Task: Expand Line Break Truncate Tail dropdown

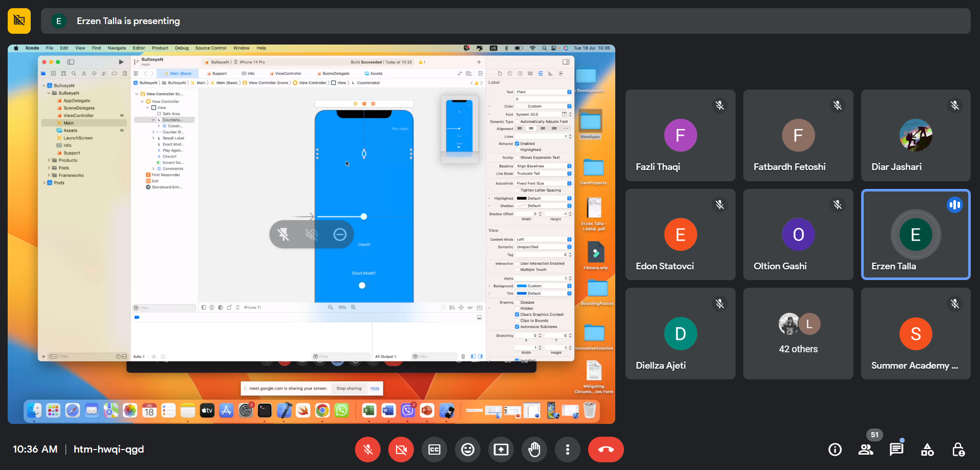Action: (544, 174)
